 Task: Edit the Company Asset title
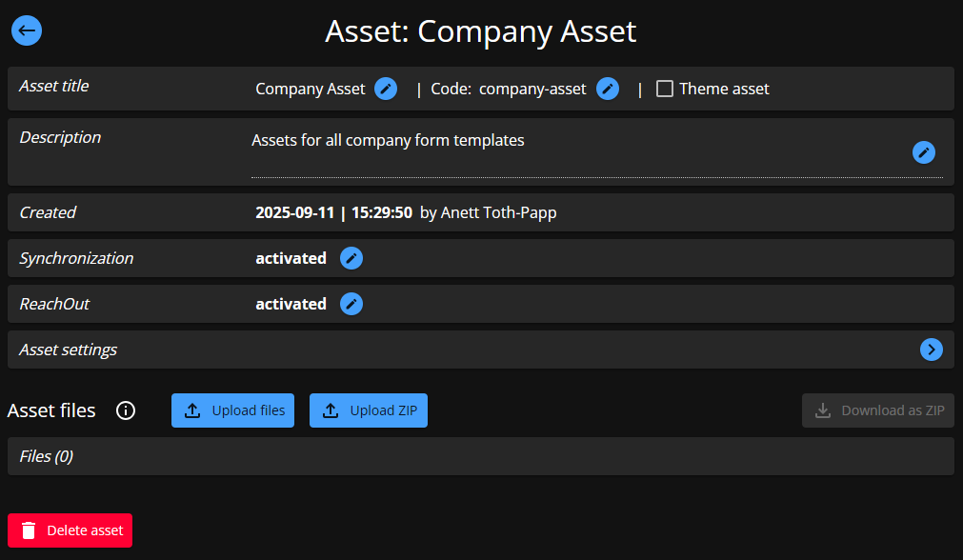pos(385,89)
